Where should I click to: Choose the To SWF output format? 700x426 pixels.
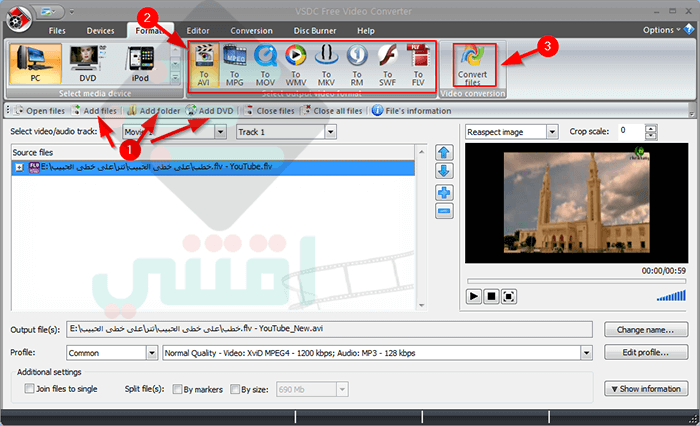pos(387,65)
